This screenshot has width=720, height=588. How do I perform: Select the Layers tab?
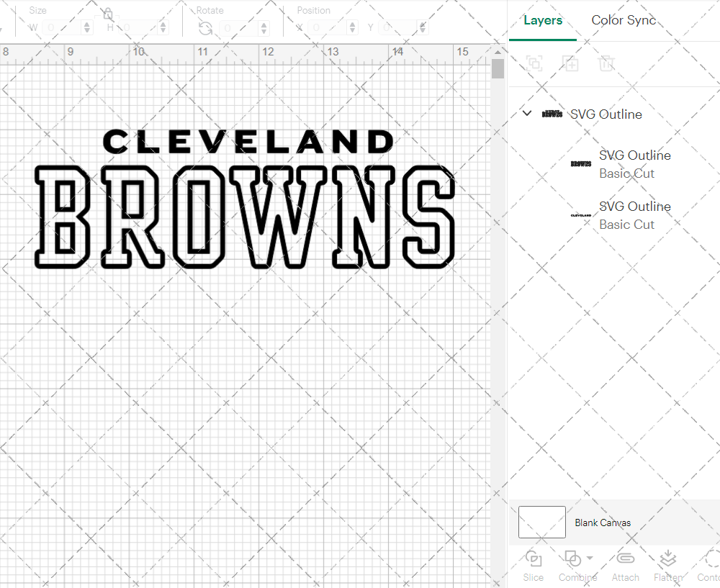click(x=543, y=20)
